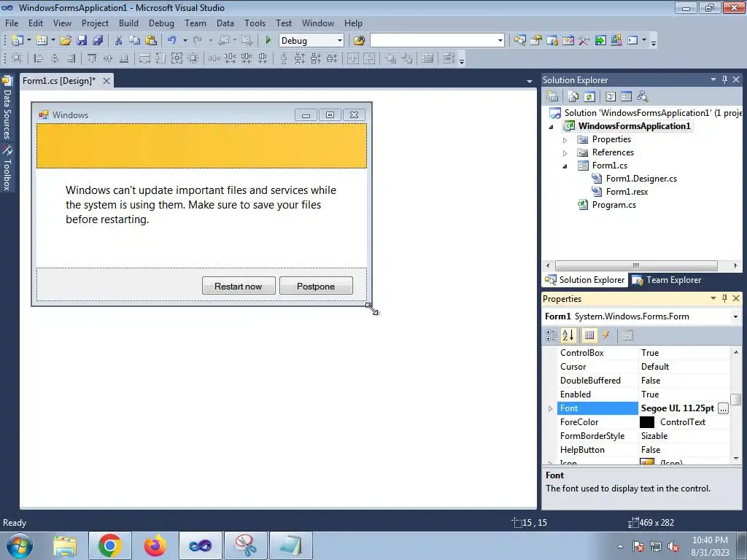
Task: Open the File menu
Action: click(12, 23)
